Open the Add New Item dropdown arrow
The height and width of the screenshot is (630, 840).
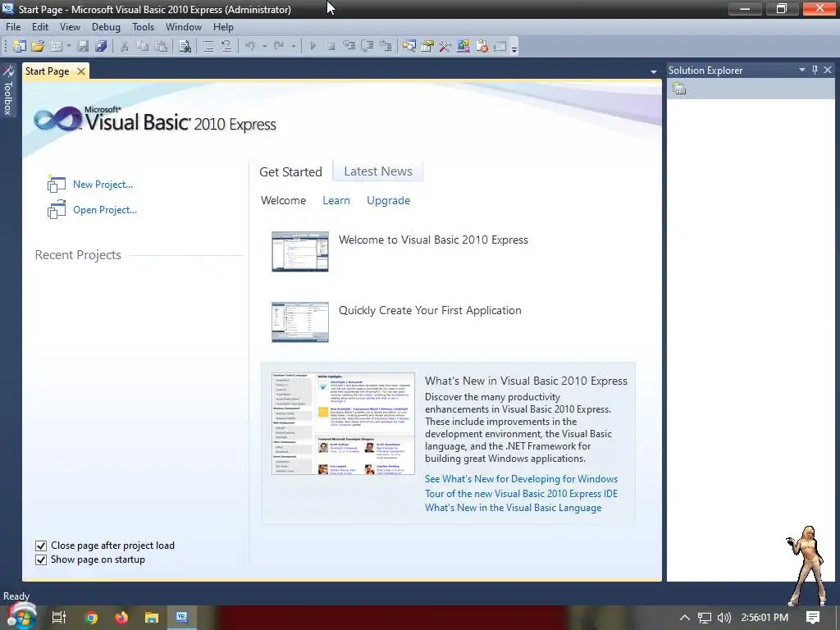pyautogui.click(x=69, y=46)
